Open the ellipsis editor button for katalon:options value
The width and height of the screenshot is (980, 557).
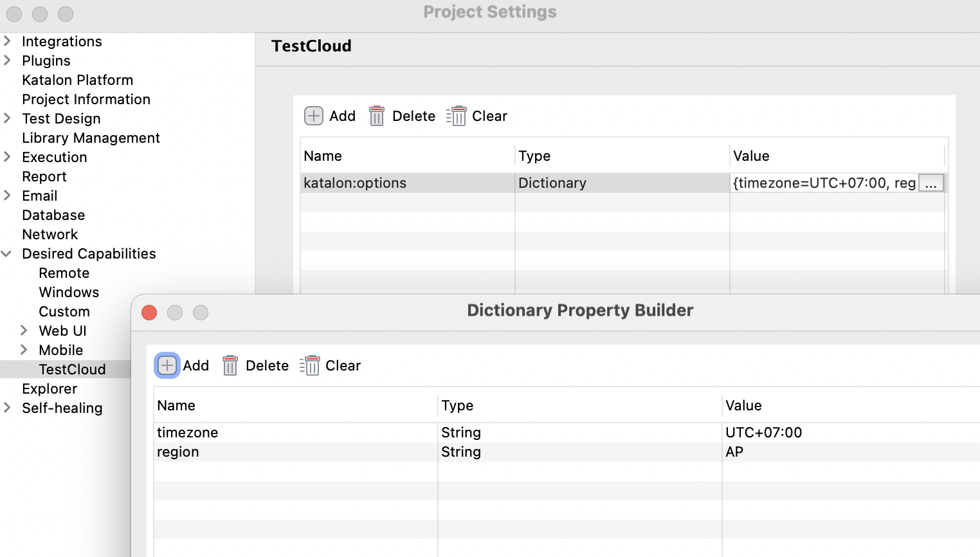[931, 183]
